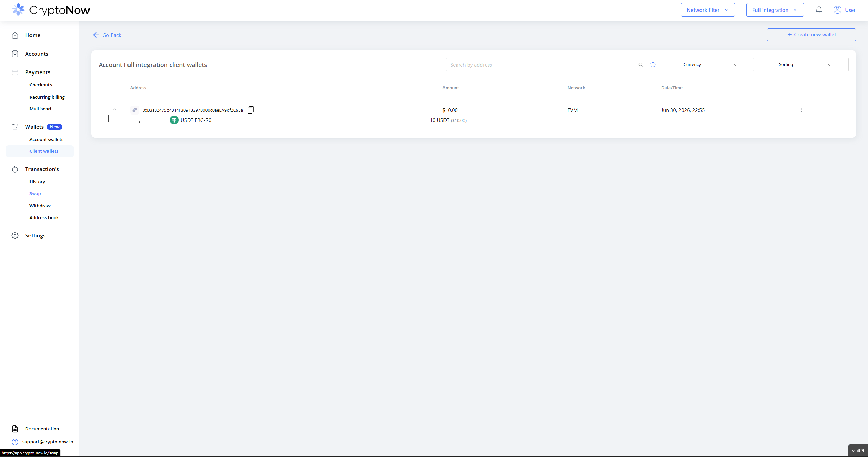Click the Documentation file icon
Viewport: 868px width, 457px height.
15,429
